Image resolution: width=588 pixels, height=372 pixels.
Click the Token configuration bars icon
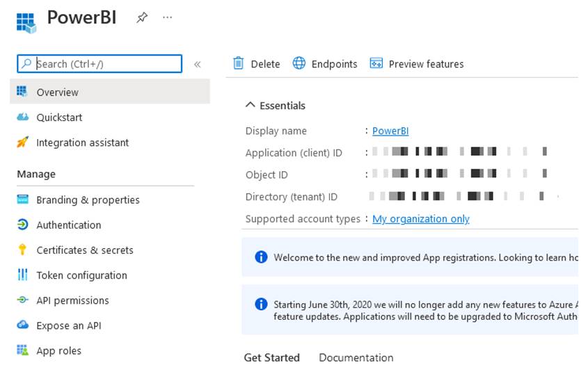tap(22, 275)
